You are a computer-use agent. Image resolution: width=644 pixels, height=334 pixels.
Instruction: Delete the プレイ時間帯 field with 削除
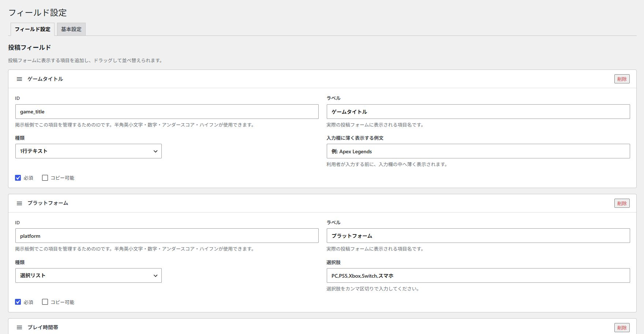pyautogui.click(x=622, y=328)
